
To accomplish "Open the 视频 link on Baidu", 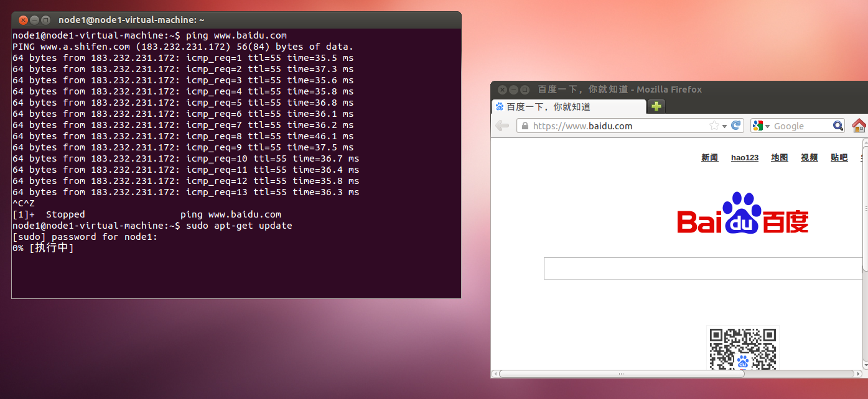I will pyautogui.click(x=810, y=158).
